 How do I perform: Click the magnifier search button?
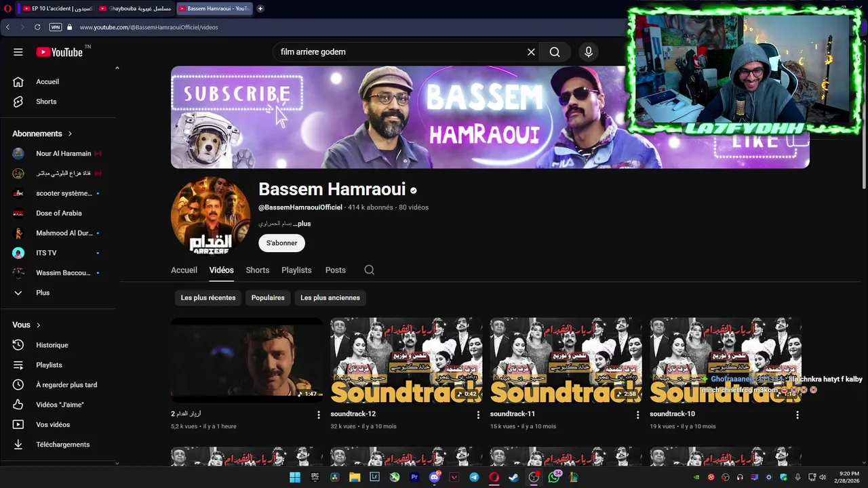tap(555, 52)
